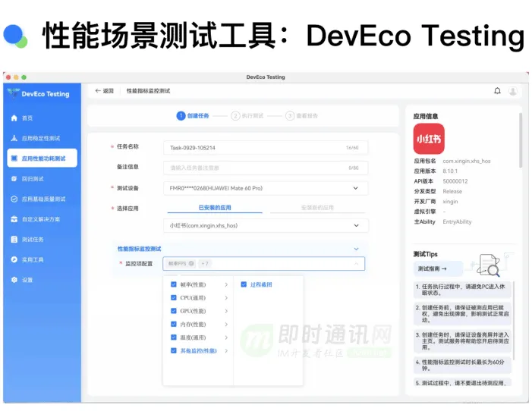Open the user avatar icon
The image size is (532, 411).
[513, 91]
